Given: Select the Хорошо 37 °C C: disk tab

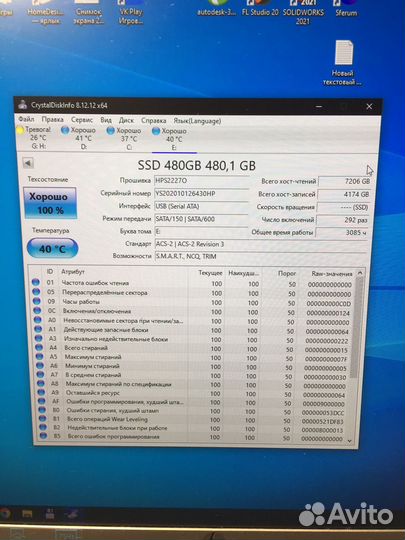Looking at the screenshot, I should (x=124, y=139).
